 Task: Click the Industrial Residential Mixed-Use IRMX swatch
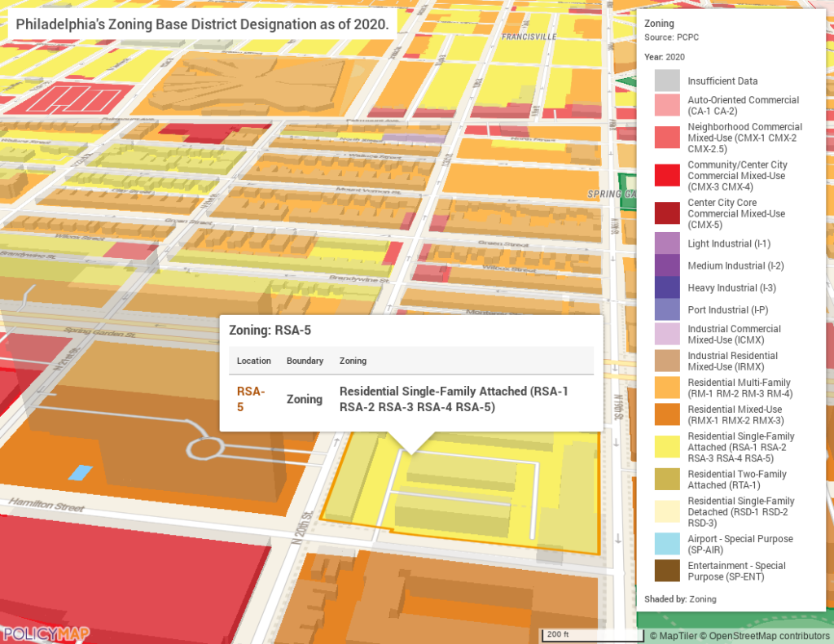tap(667, 361)
